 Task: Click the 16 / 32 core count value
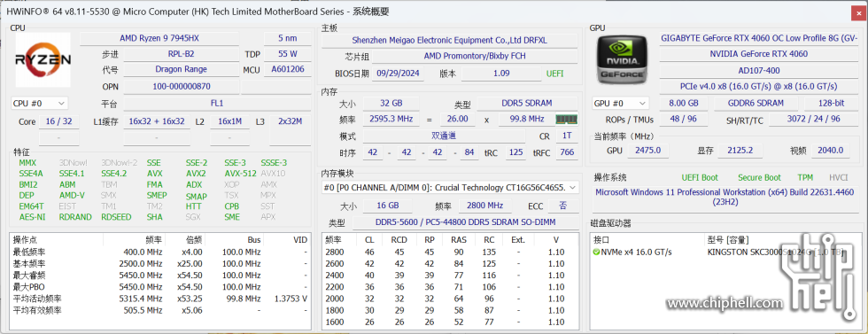point(59,121)
